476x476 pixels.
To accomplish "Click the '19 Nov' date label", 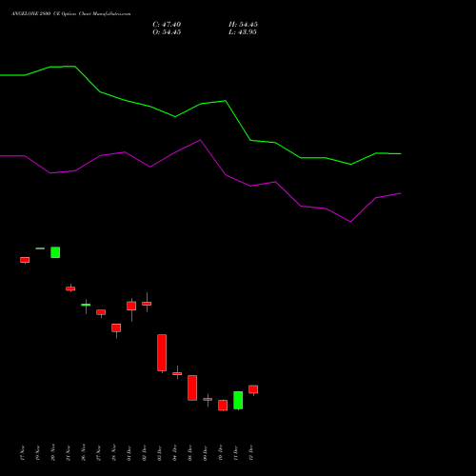I will (37, 453).
